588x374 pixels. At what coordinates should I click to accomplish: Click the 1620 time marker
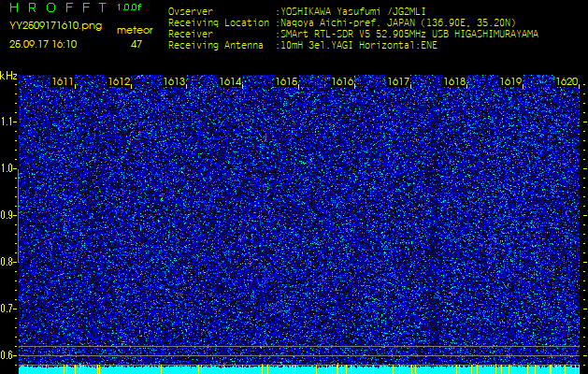pos(567,81)
